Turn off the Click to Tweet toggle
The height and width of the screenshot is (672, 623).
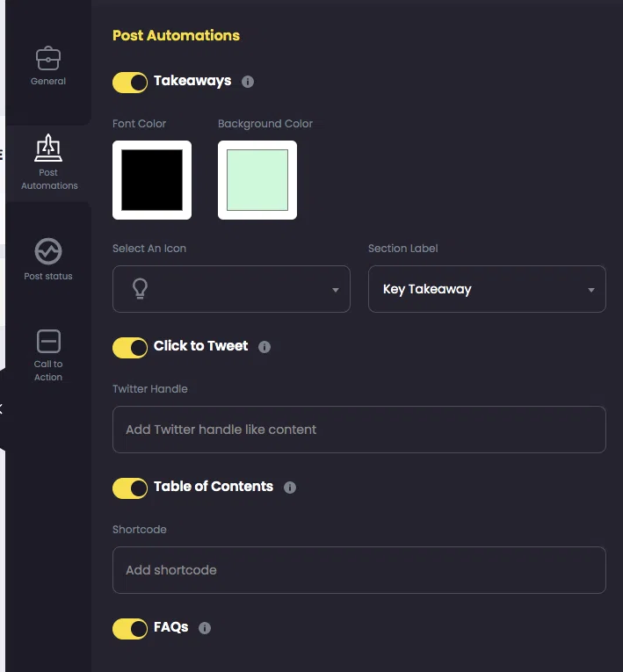click(130, 348)
